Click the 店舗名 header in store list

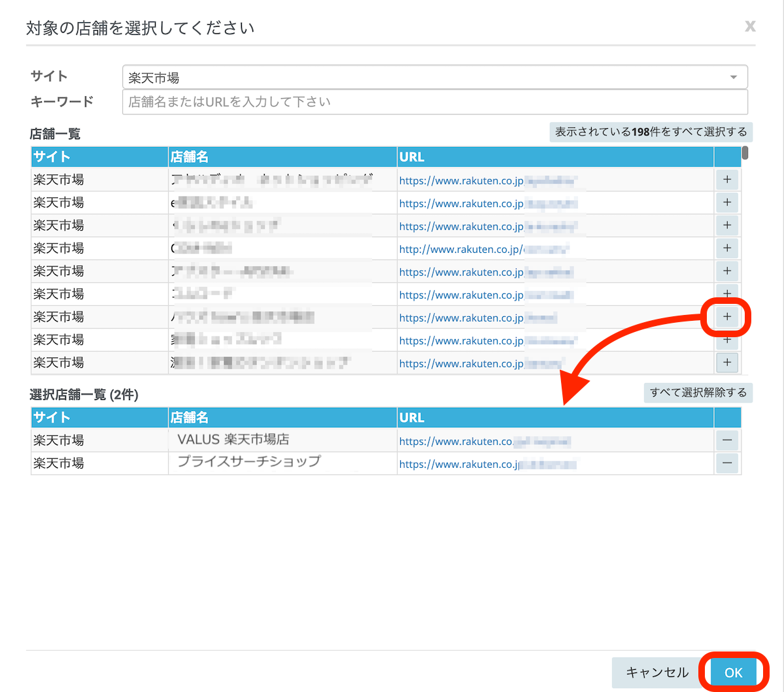pyautogui.click(x=190, y=157)
